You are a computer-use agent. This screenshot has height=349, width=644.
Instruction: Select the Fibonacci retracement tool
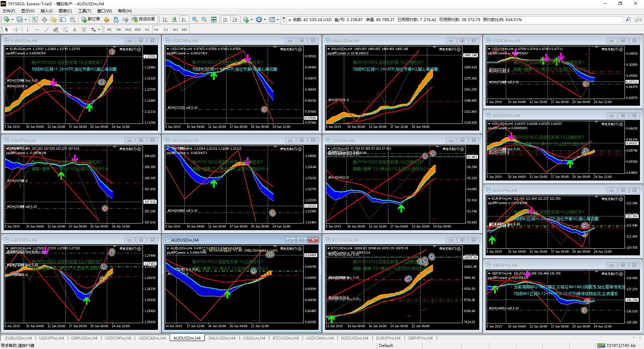point(65,30)
